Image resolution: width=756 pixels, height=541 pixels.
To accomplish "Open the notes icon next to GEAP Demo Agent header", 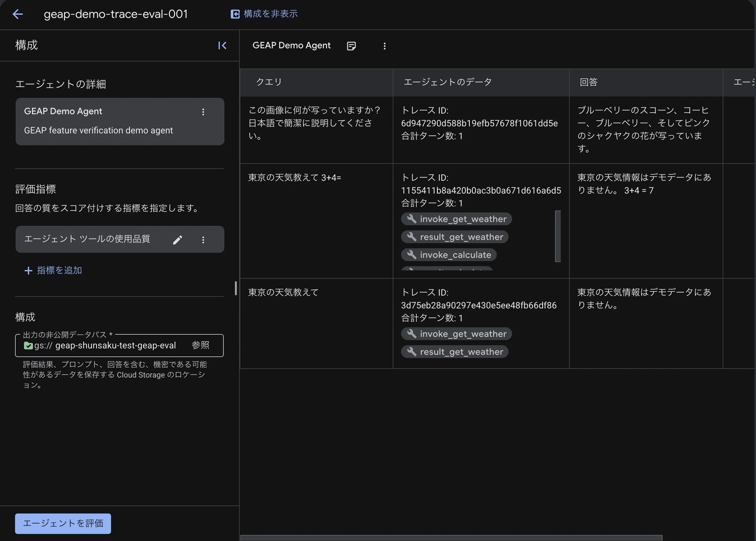I will pyautogui.click(x=351, y=46).
